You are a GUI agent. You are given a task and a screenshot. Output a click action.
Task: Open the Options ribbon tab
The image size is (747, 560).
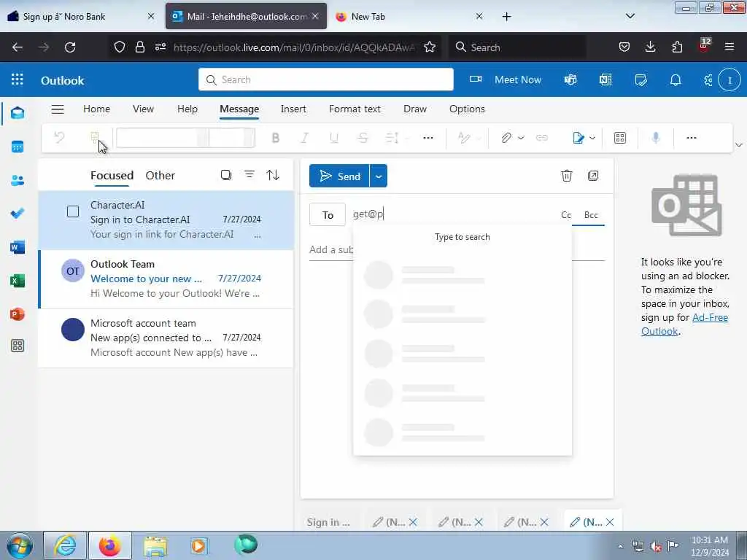[467, 109]
